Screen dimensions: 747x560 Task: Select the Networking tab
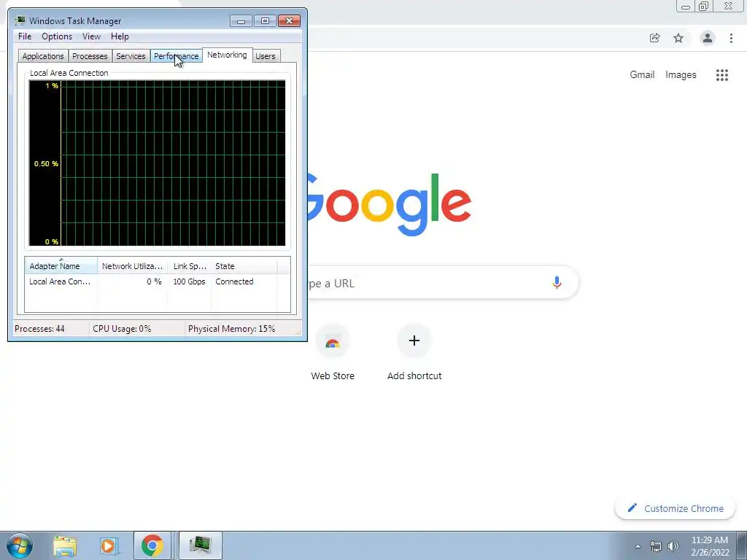pyautogui.click(x=228, y=55)
